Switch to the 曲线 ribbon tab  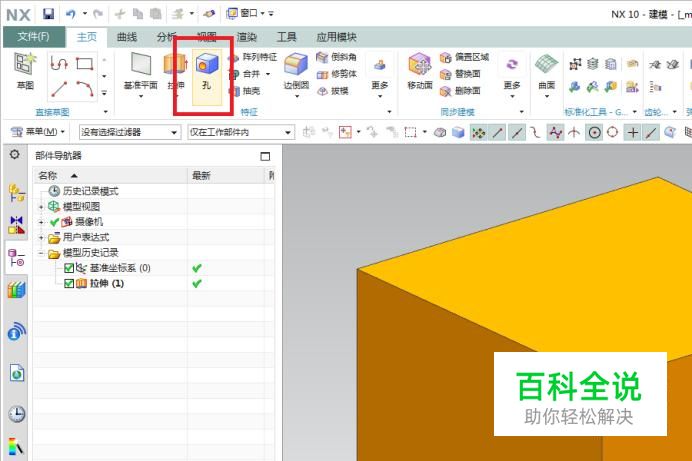127,37
